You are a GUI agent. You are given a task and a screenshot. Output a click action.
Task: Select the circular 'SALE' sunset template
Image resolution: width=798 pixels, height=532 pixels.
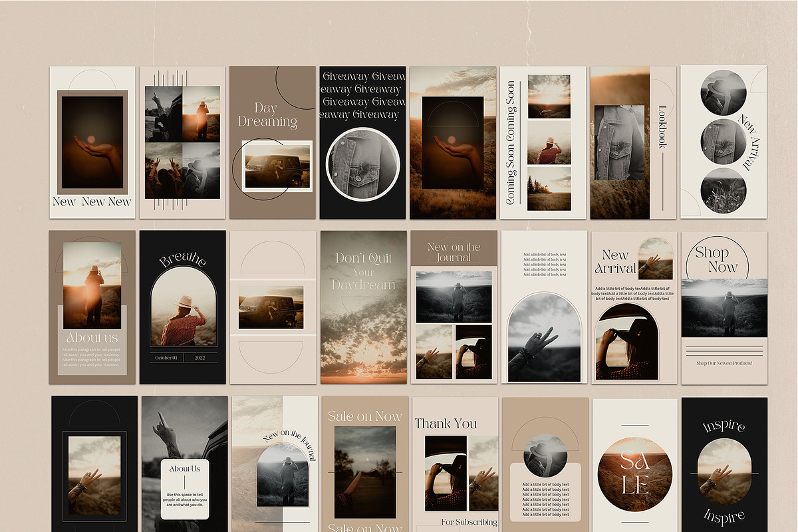click(635, 465)
